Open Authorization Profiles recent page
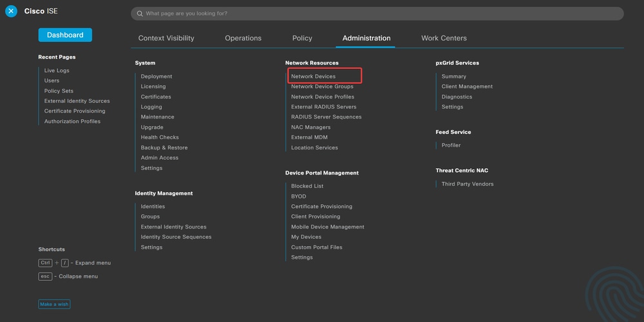Screen dimensions: 644x322 click(x=72, y=122)
